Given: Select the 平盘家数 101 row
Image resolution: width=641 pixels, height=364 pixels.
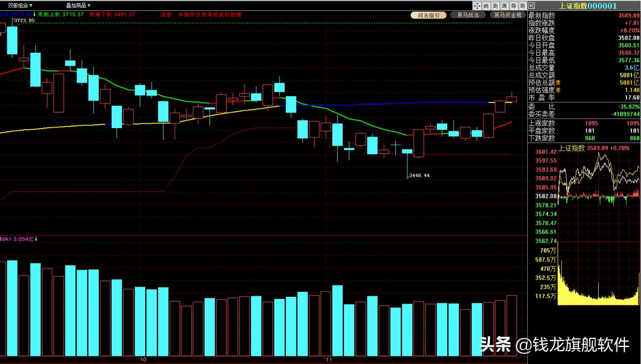Looking at the screenshot, I should (x=584, y=131).
